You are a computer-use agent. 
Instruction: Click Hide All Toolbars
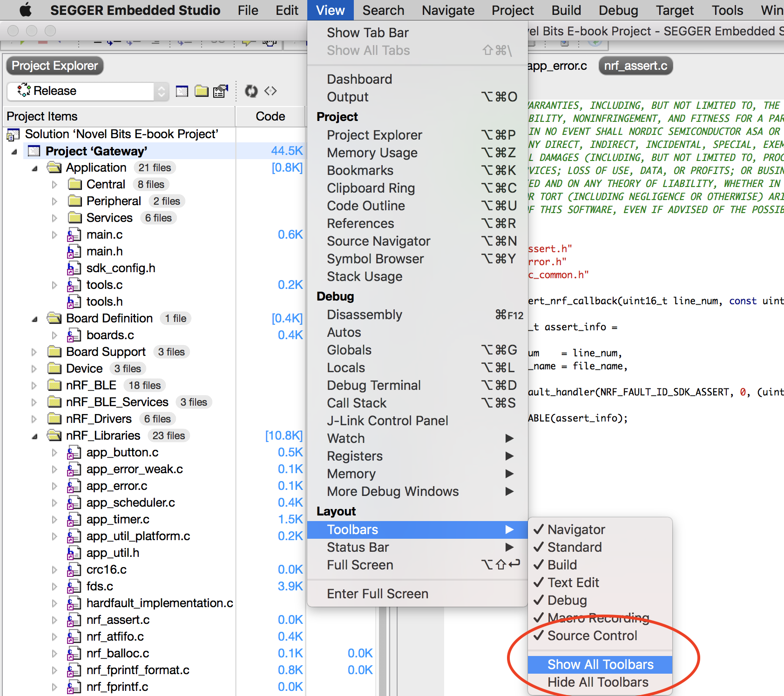point(600,682)
